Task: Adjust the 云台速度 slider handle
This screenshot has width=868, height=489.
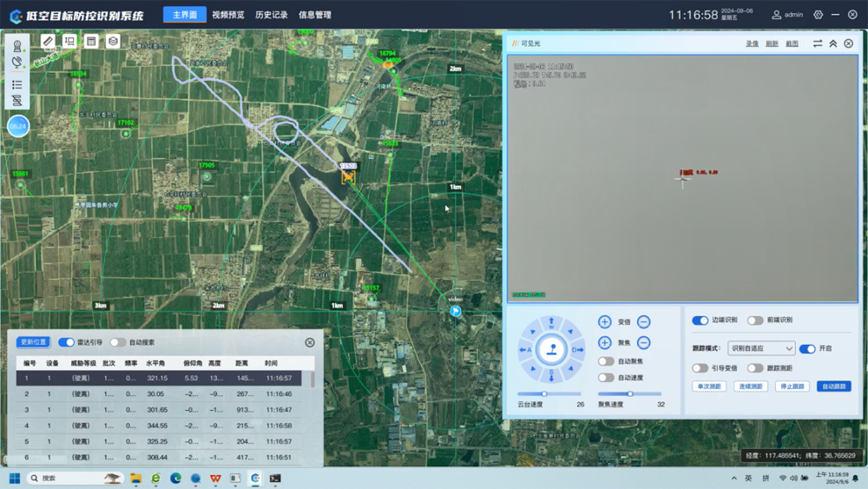Action: click(x=544, y=393)
